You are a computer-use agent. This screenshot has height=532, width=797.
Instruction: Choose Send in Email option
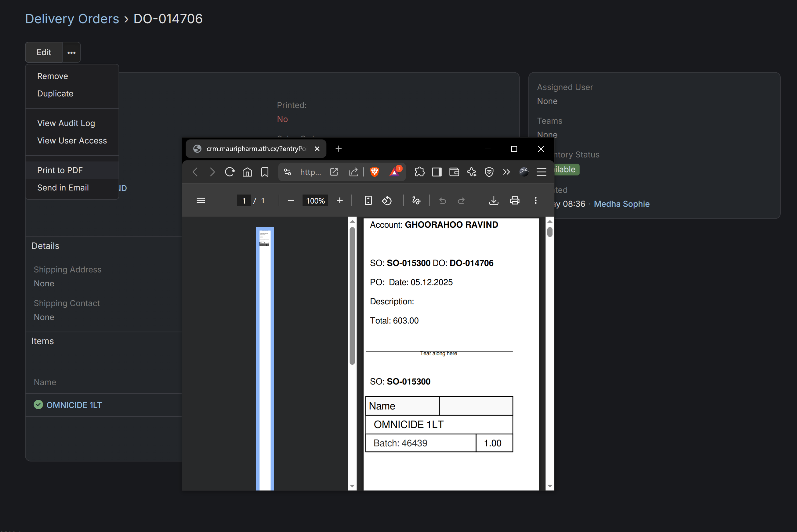[x=63, y=188]
